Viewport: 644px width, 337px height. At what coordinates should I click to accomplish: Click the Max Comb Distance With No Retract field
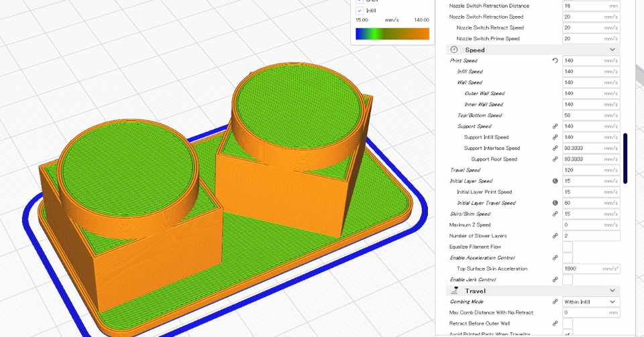591,312
